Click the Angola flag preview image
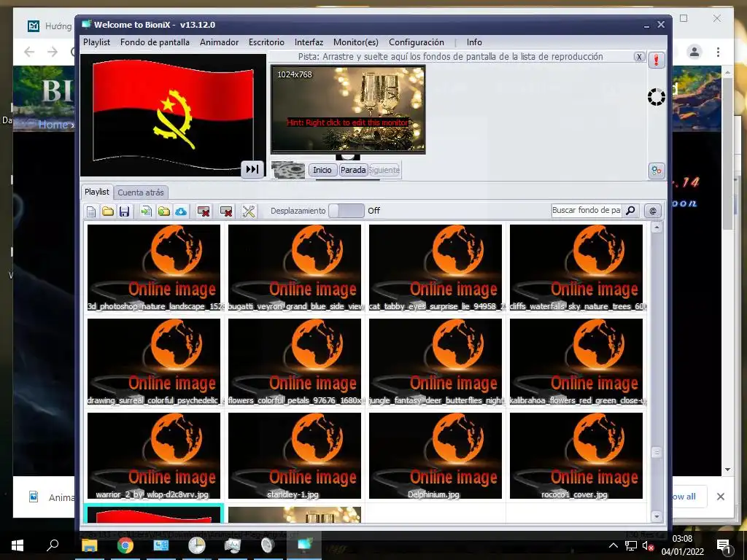The image size is (747, 560). point(173,114)
